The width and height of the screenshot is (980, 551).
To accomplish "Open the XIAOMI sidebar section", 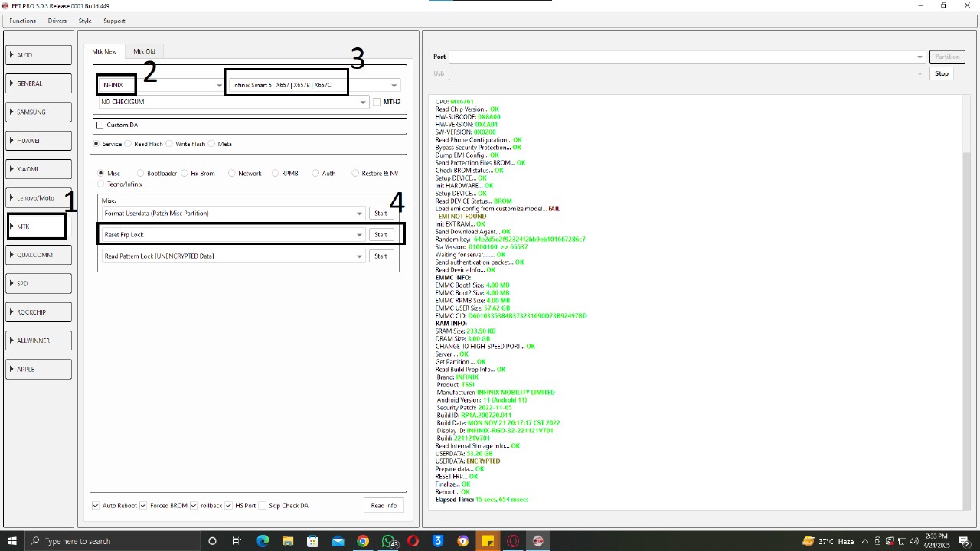I will coord(39,169).
